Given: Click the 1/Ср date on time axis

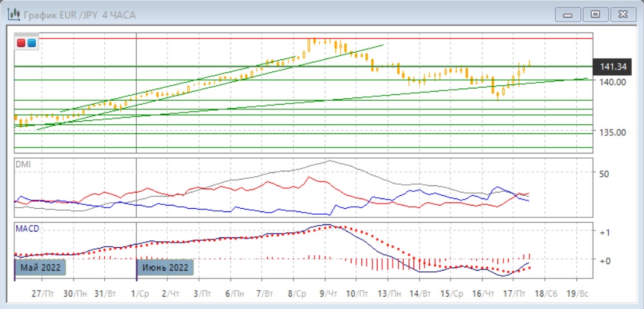Looking at the screenshot, I should [x=139, y=293].
